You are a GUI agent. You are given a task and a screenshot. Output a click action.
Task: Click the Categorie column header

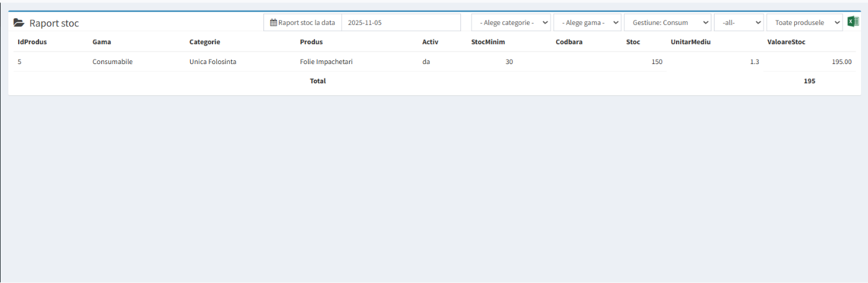(x=205, y=42)
